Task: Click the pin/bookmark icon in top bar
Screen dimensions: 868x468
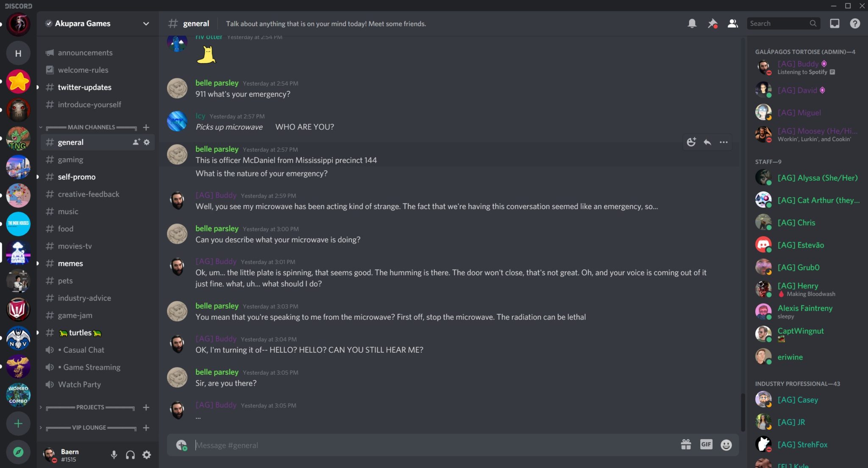Action: 712,24
